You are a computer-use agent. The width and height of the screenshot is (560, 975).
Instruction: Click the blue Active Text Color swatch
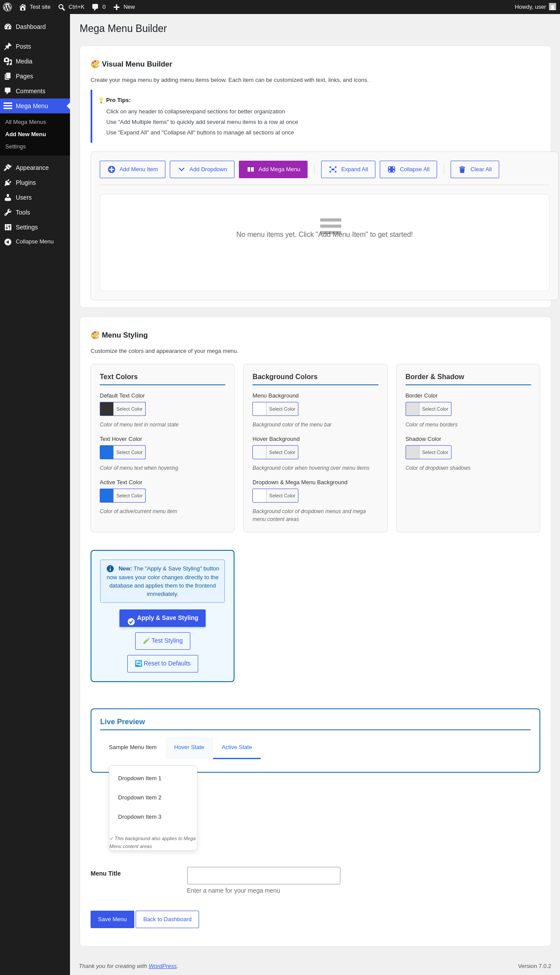pos(107,496)
